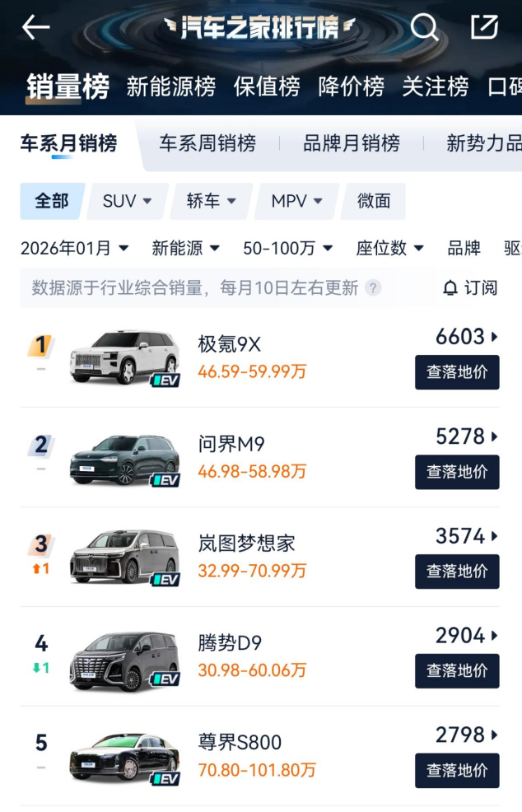
Task: Tap the arrow next to sales 2798
Action: (494, 735)
